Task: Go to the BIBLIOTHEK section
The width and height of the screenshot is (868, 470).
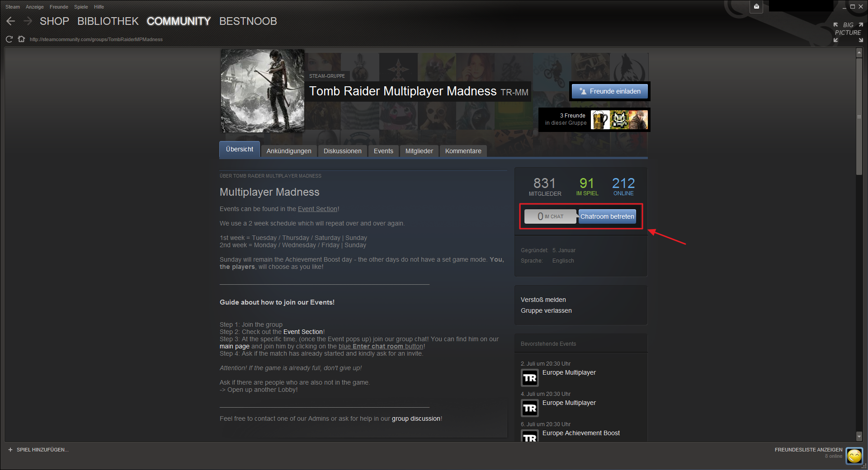Action: pos(108,21)
